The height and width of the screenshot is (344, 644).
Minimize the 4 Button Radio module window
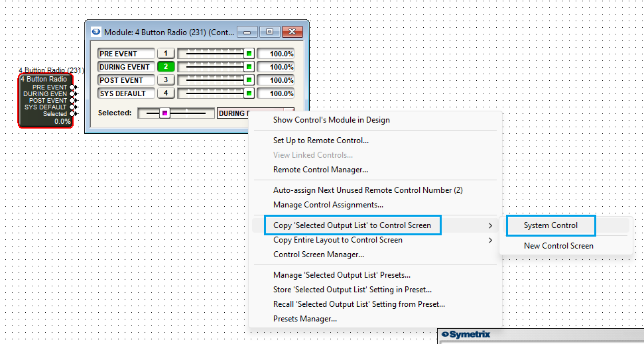tap(248, 32)
